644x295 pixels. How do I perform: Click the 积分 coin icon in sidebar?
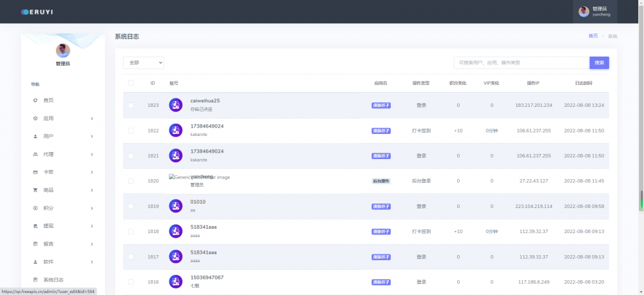point(35,208)
